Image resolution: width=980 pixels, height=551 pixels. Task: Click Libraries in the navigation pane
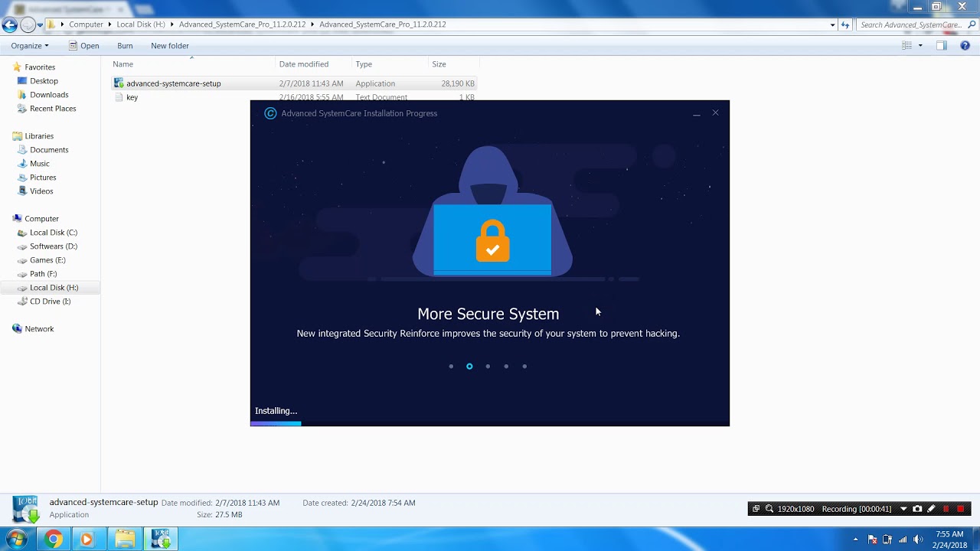click(39, 136)
